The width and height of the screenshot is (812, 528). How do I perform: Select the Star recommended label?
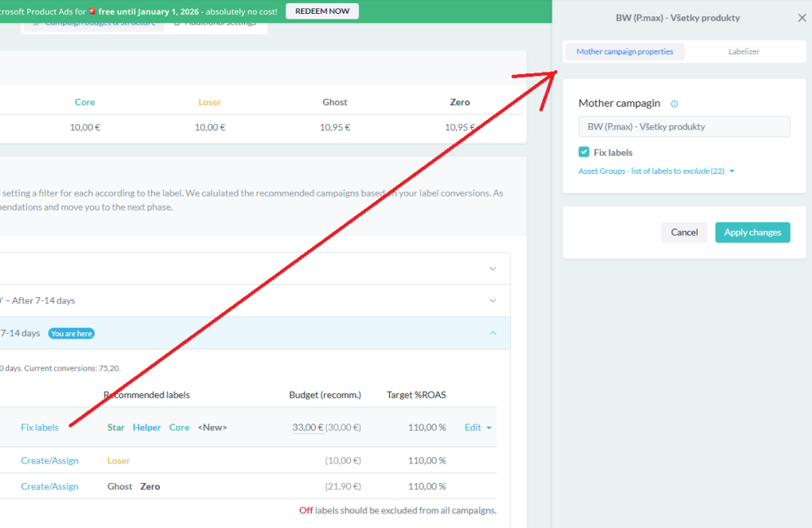[x=116, y=428]
